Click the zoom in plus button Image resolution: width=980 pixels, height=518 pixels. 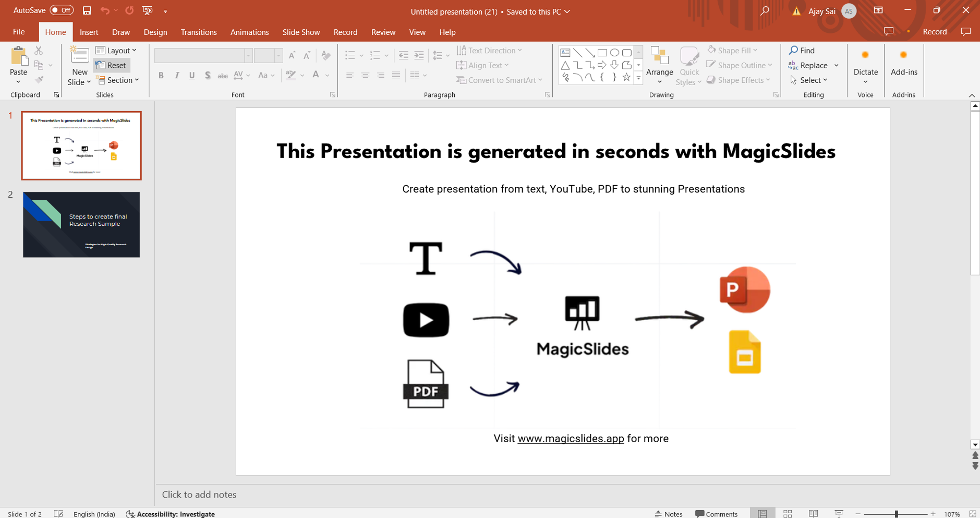click(933, 514)
